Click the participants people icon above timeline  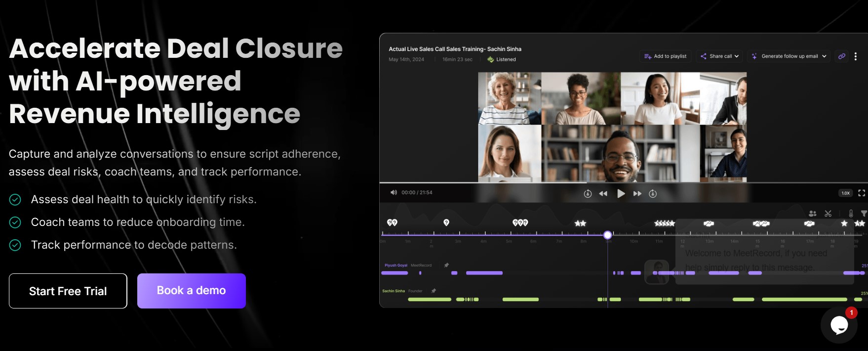click(x=812, y=214)
